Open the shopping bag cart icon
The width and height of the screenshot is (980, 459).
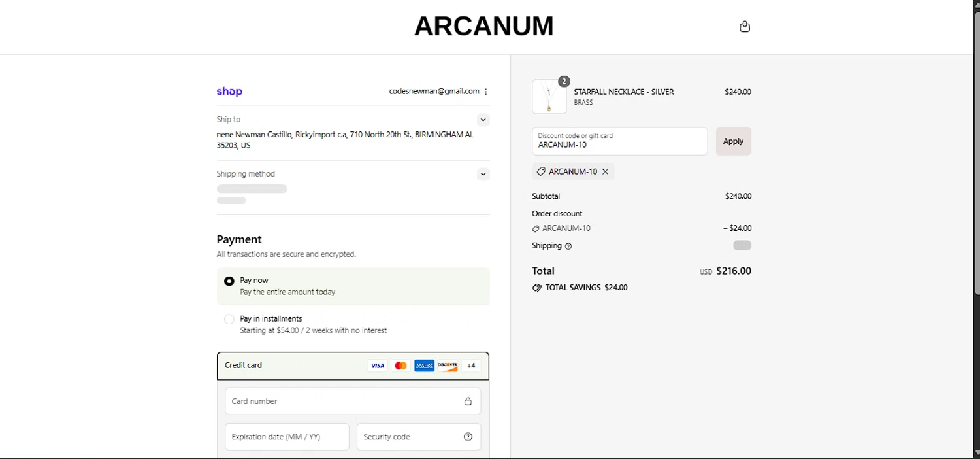tap(744, 27)
